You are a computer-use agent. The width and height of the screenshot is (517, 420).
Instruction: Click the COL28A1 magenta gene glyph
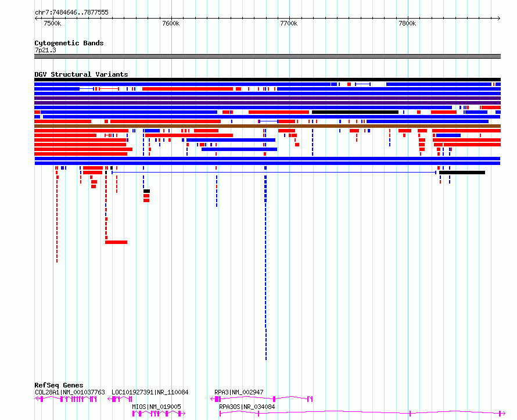66,399
